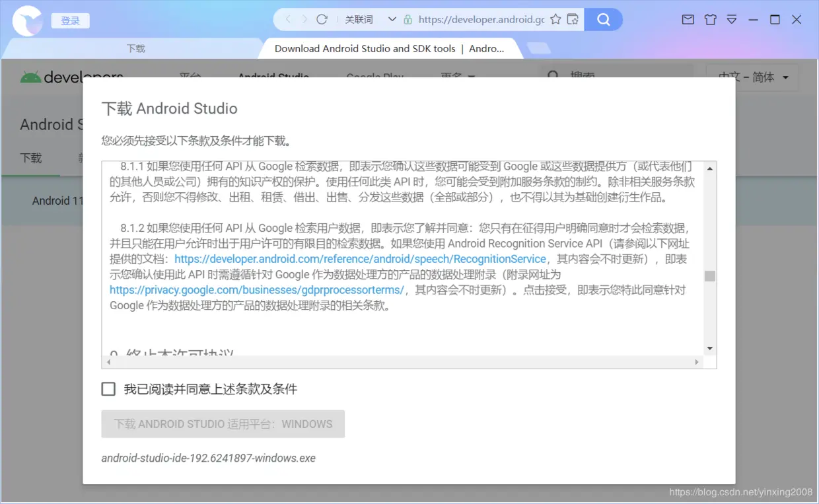Click the 登录 login button
The width and height of the screenshot is (819, 504).
pyautogui.click(x=70, y=21)
